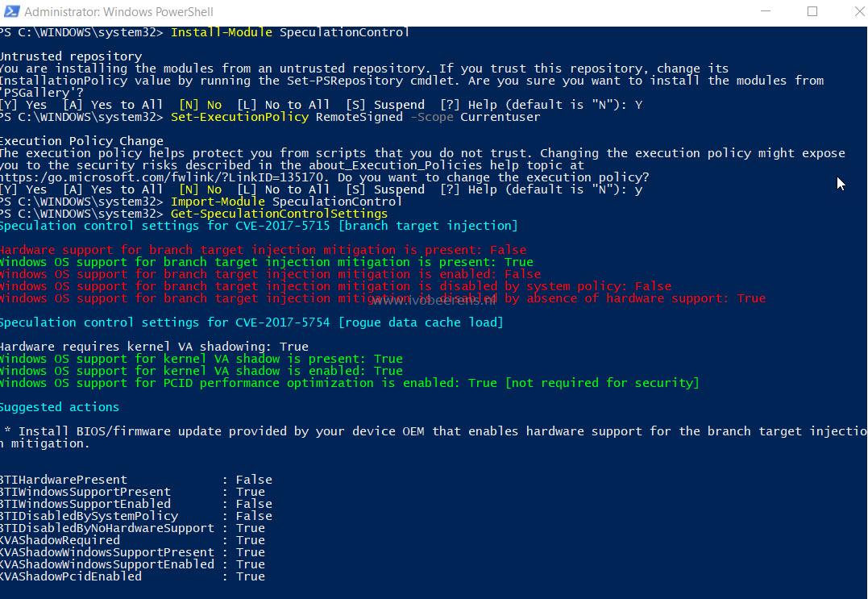Close the Administrator PowerShell window
Screen dimensions: 868x599
click(858, 11)
